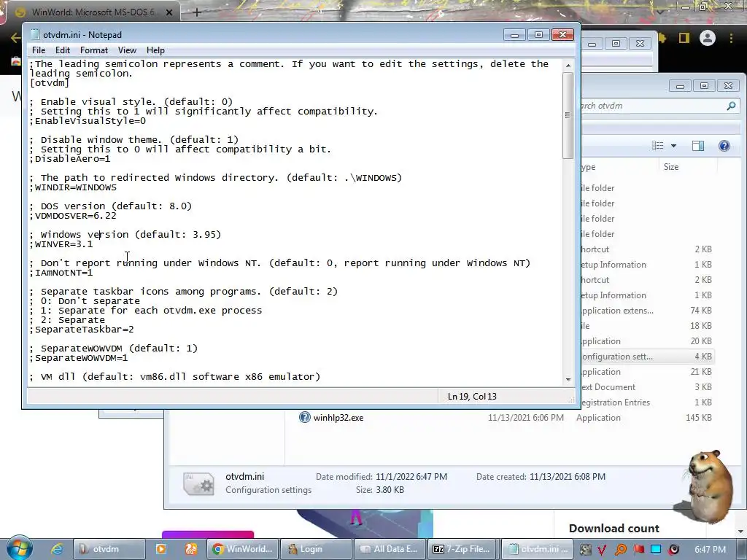
Task: Change the Explorer view icon
Action: tap(657, 146)
